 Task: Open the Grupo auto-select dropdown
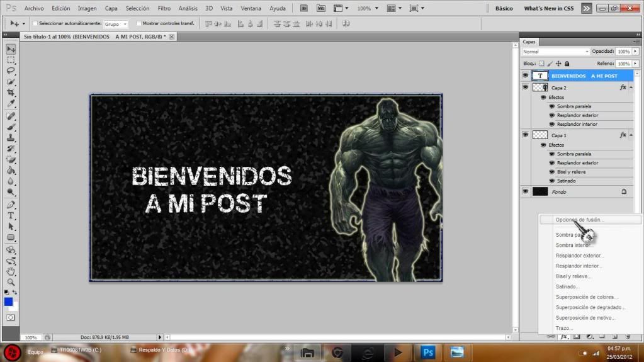pyautogui.click(x=116, y=25)
